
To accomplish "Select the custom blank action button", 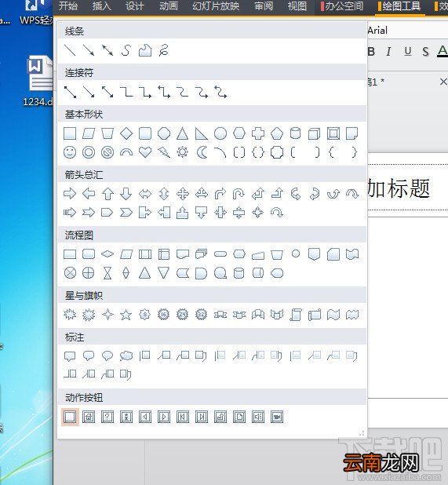I will (70, 417).
